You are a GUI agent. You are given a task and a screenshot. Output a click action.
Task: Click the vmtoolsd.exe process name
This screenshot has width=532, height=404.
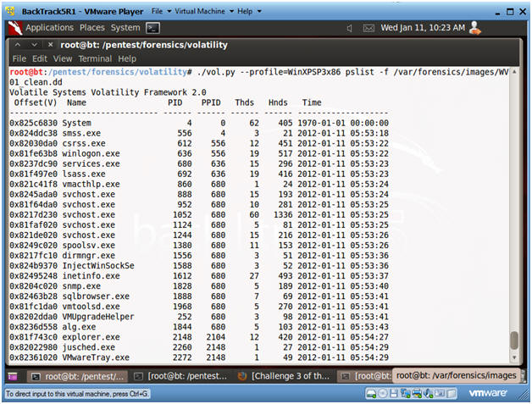[91, 307]
